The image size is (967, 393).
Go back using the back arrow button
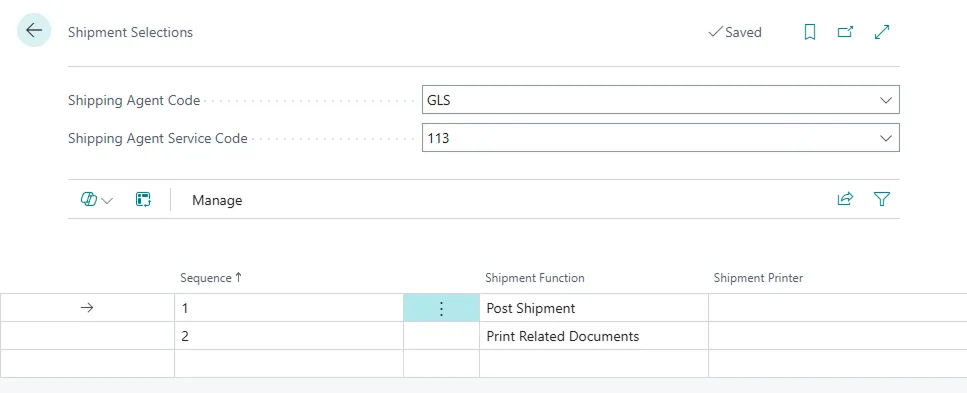click(33, 30)
